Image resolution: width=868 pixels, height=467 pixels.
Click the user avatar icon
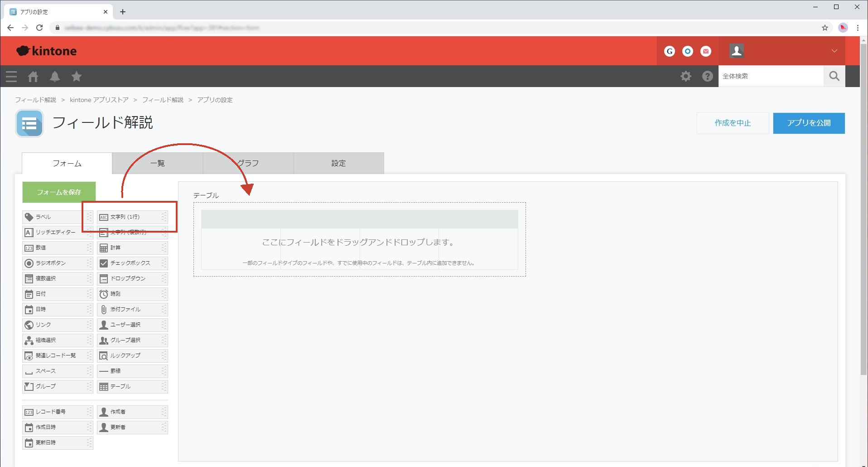[x=737, y=51]
